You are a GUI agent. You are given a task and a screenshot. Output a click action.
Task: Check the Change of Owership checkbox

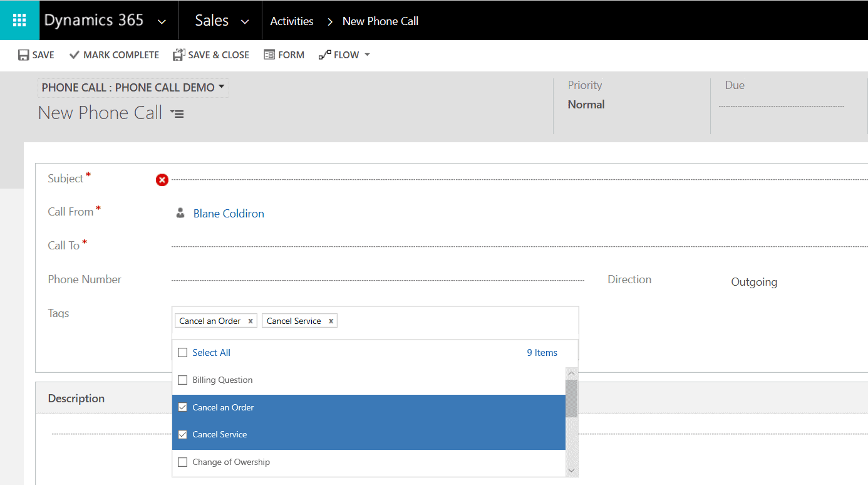click(x=183, y=462)
